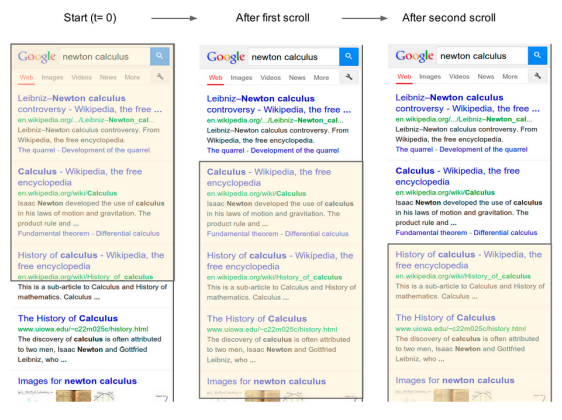Click the old book image thumbnail in Start screen
Viewport: 562px width, 420px height.
[x=73, y=396]
